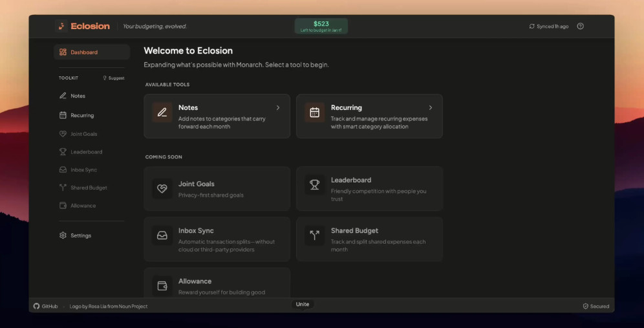
Task: Click the Unite tooltip label
Action: [x=303, y=304]
